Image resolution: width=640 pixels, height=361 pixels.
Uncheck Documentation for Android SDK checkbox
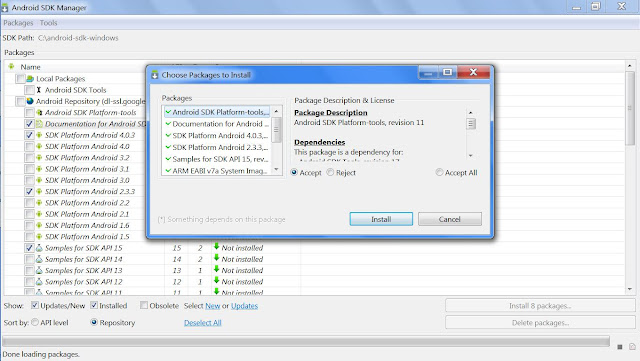click(29, 124)
